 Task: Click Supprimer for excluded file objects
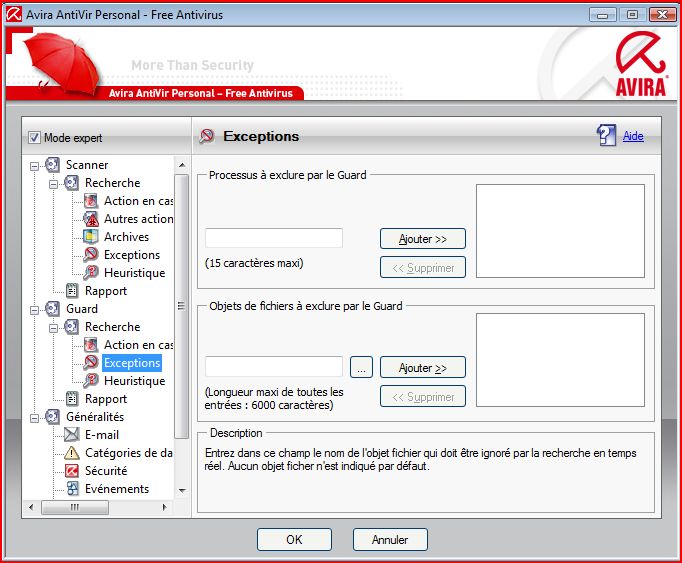pyautogui.click(x=423, y=396)
